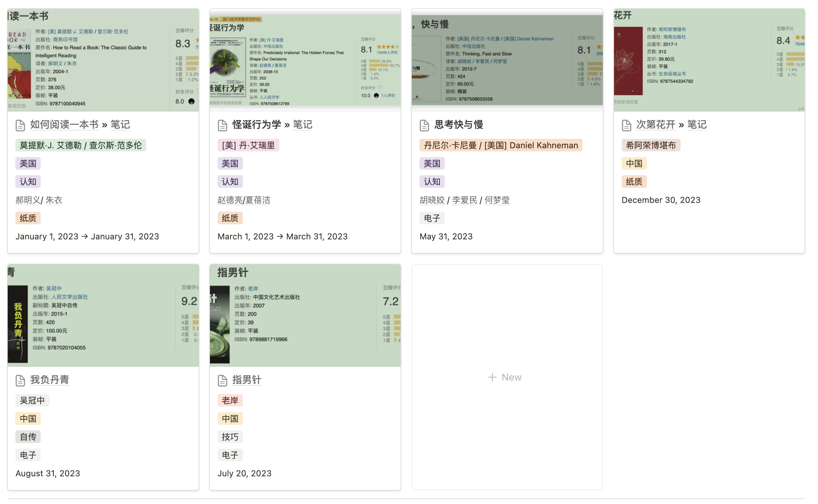Open 笔记 link in 如何阅读一本书 card
Image resolution: width=818 pixels, height=504 pixels.
[120, 124]
